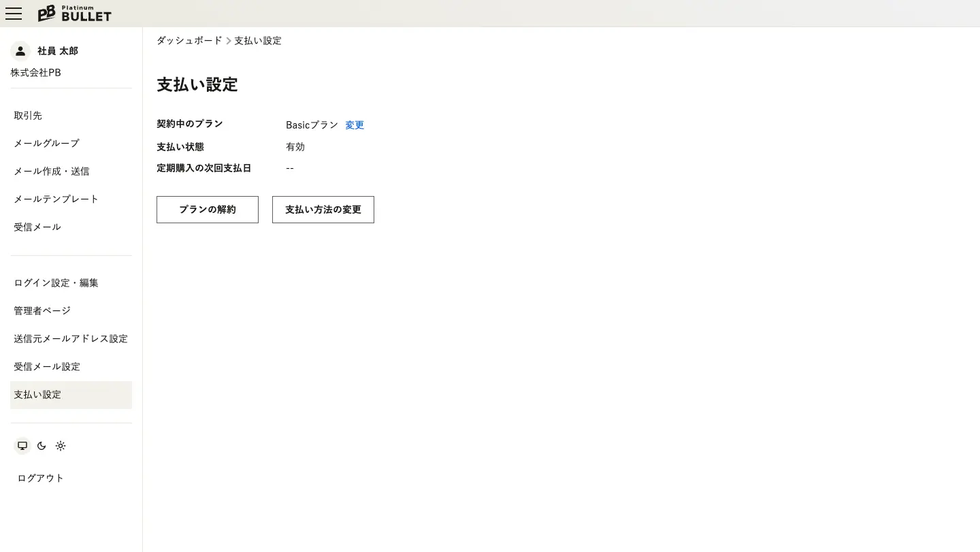The width and height of the screenshot is (980, 552).
Task: Enable dark mode moon icon
Action: click(42, 446)
